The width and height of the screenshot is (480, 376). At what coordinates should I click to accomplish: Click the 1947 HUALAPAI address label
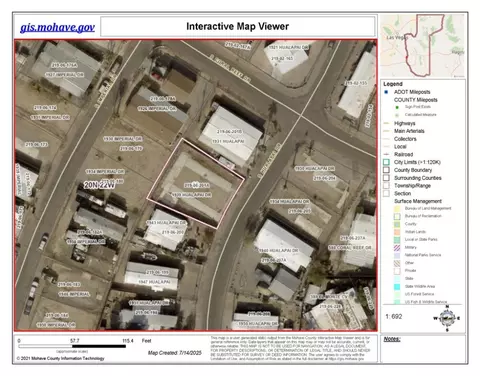pyautogui.click(x=154, y=282)
